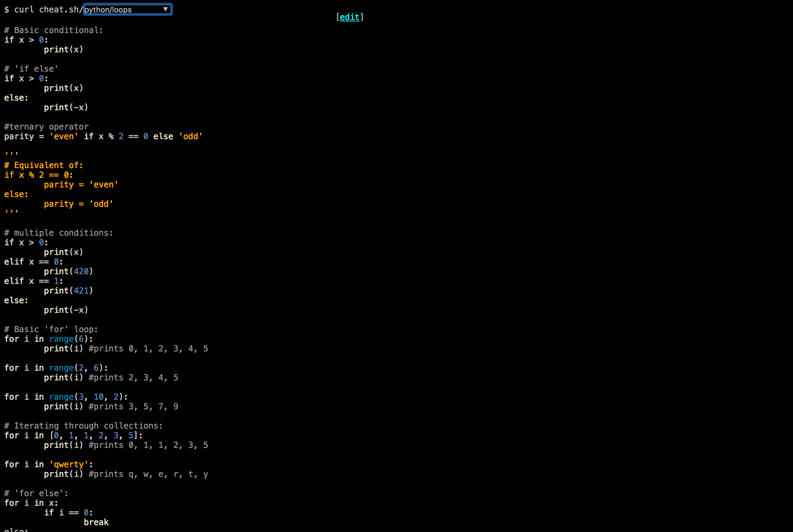Open the python/loops topic dropdown arrow
Viewport: 793px width, 532px height.
click(166, 9)
